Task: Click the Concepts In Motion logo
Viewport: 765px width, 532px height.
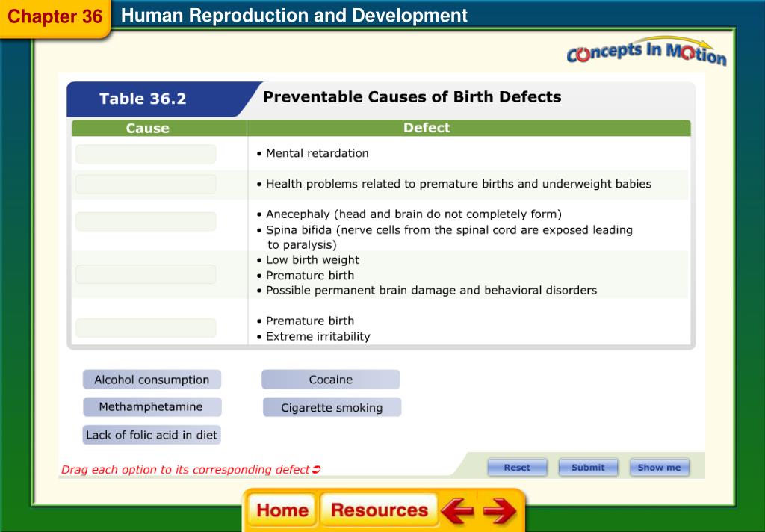Action: [x=646, y=52]
